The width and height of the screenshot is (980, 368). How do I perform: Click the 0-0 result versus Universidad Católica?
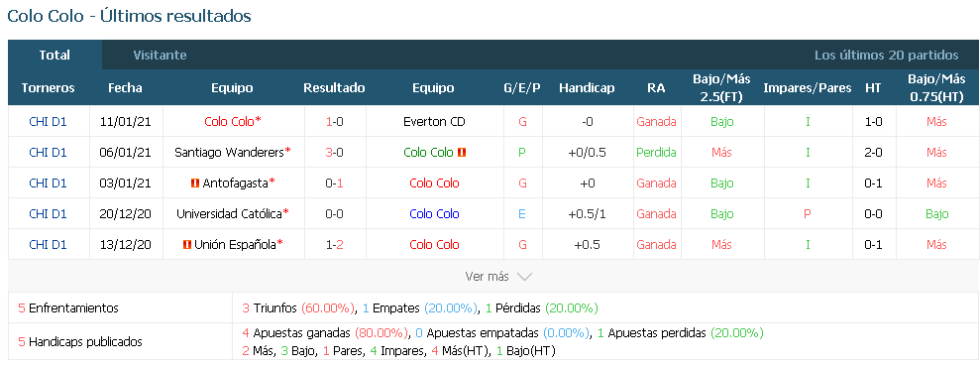tap(334, 214)
